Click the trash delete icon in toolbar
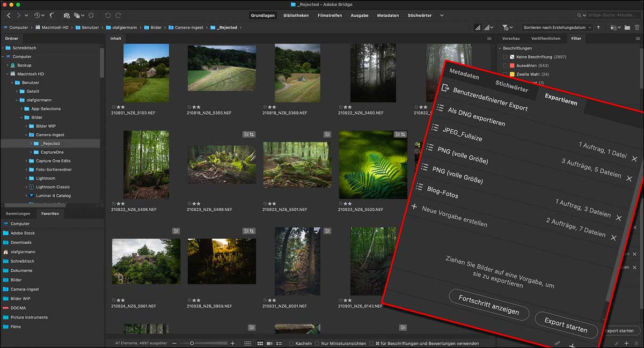The image size is (644, 348). (x=636, y=27)
